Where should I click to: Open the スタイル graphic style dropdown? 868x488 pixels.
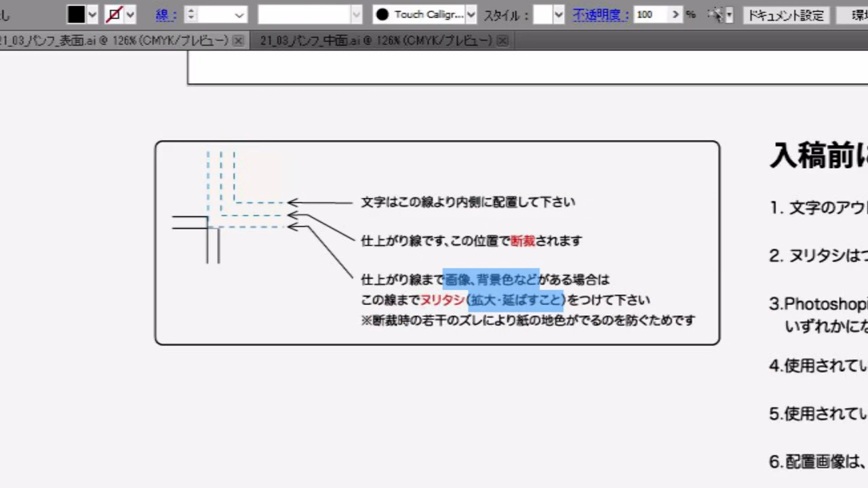tap(559, 14)
